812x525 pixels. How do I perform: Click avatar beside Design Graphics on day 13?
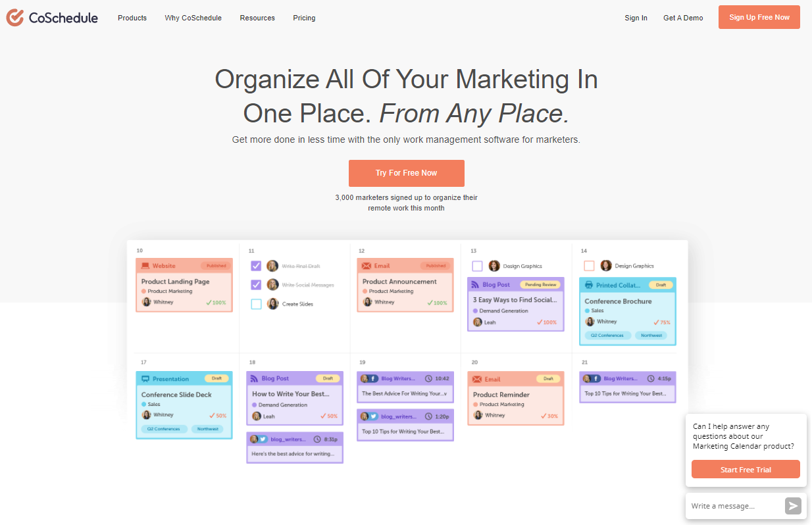pyautogui.click(x=494, y=266)
